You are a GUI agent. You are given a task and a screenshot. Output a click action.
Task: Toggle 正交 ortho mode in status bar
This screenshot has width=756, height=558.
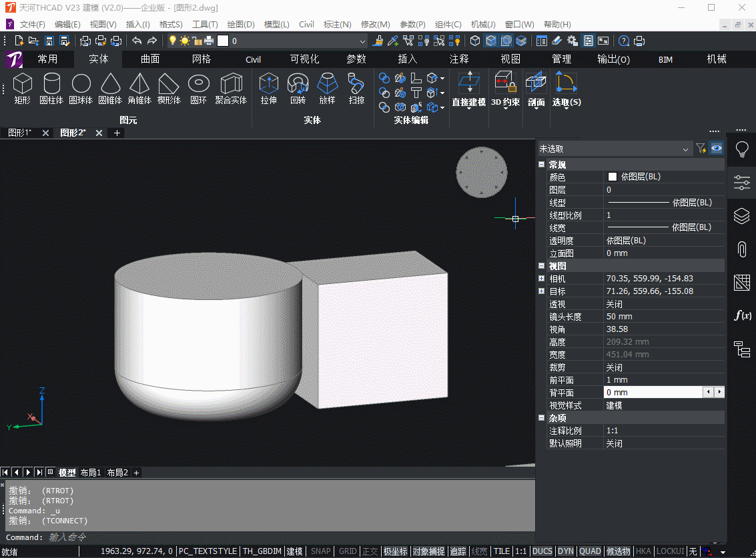click(370, 551)
